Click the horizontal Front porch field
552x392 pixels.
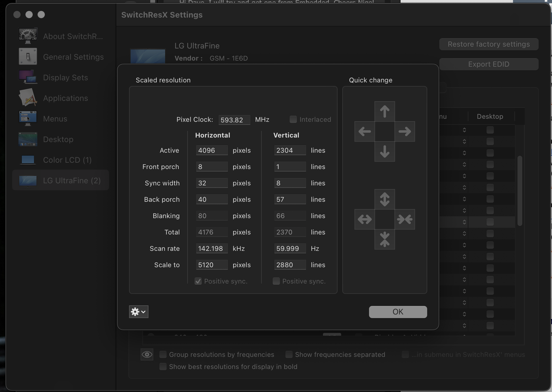click(x=212, y=167)
